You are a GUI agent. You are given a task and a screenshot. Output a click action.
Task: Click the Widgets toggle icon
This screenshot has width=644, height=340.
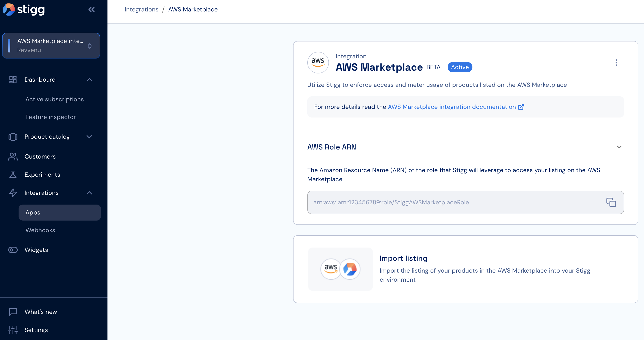(x=13, y=250)
